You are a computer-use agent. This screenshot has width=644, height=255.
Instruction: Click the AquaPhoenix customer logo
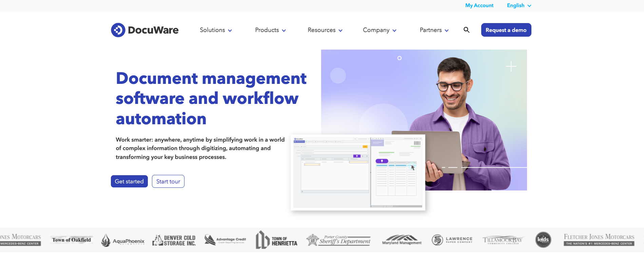[123, 240]
